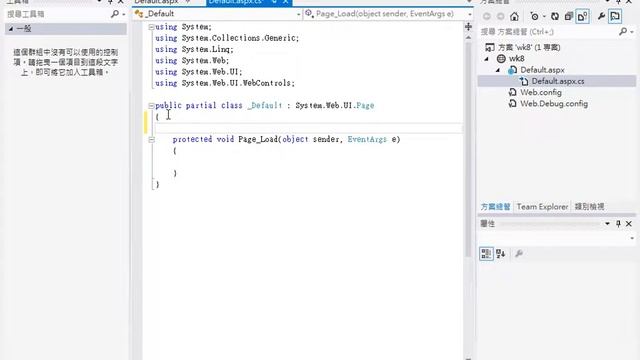Refresh the Solution Explorer
Screen dimensions: 640x360
[x=555, y=16]
